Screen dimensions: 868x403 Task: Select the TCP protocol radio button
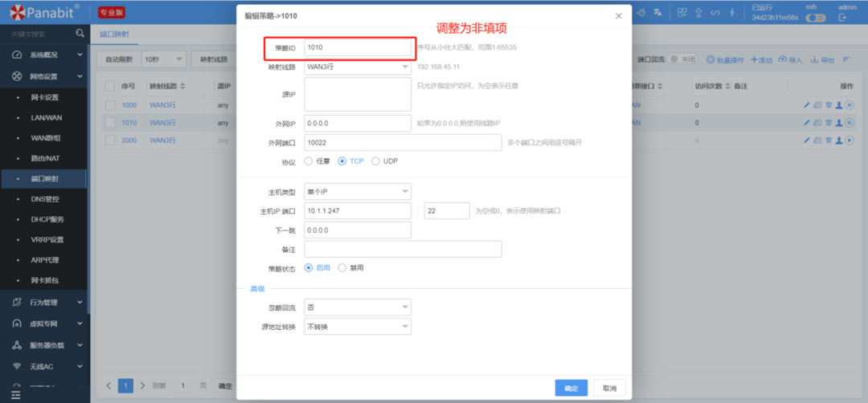342,161
